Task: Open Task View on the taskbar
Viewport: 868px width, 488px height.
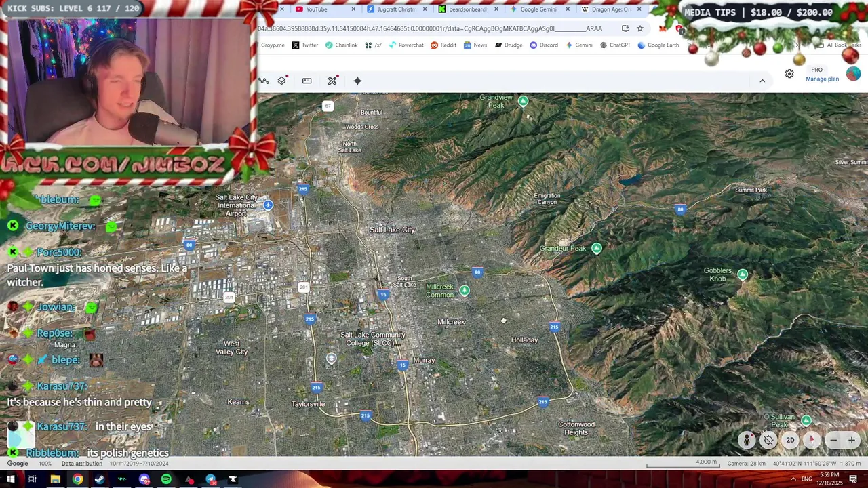Action: [32, 479]
